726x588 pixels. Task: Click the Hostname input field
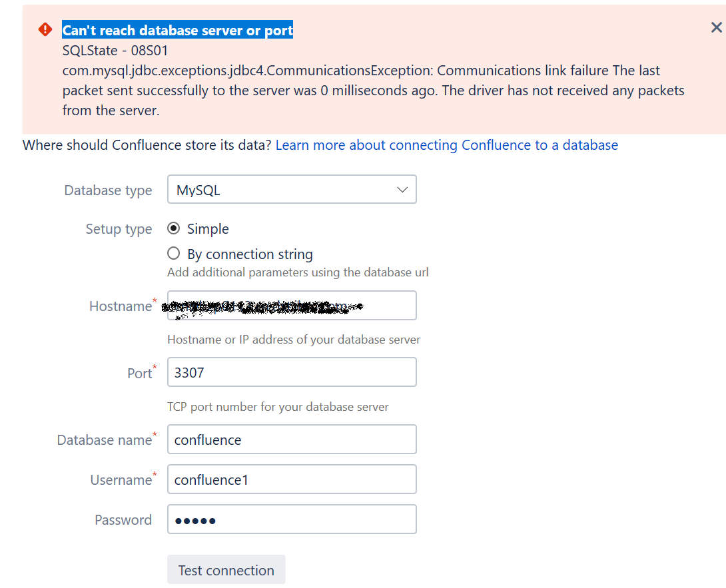tap(292, 306)
